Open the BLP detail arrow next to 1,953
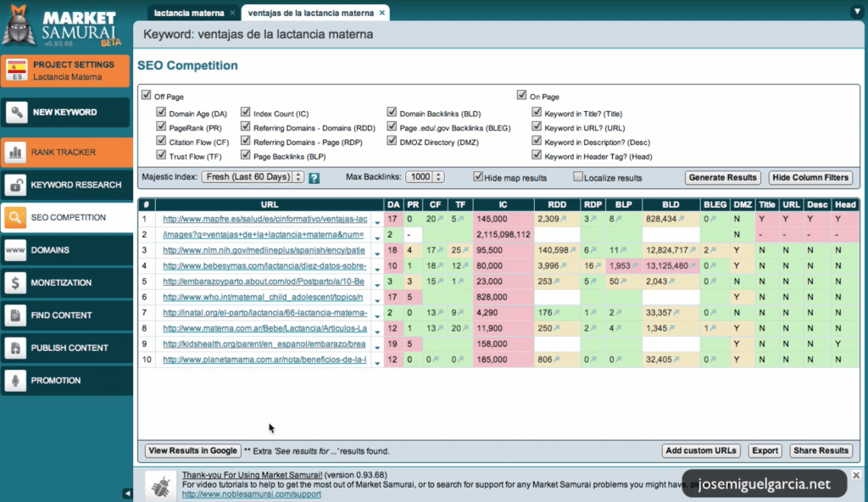 [635, 266]
